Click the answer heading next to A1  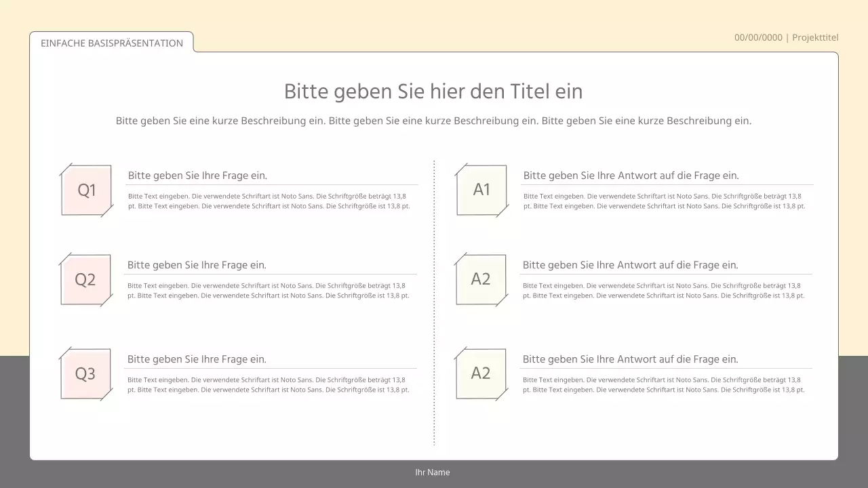pyautogui.click(x=630, y=176)
